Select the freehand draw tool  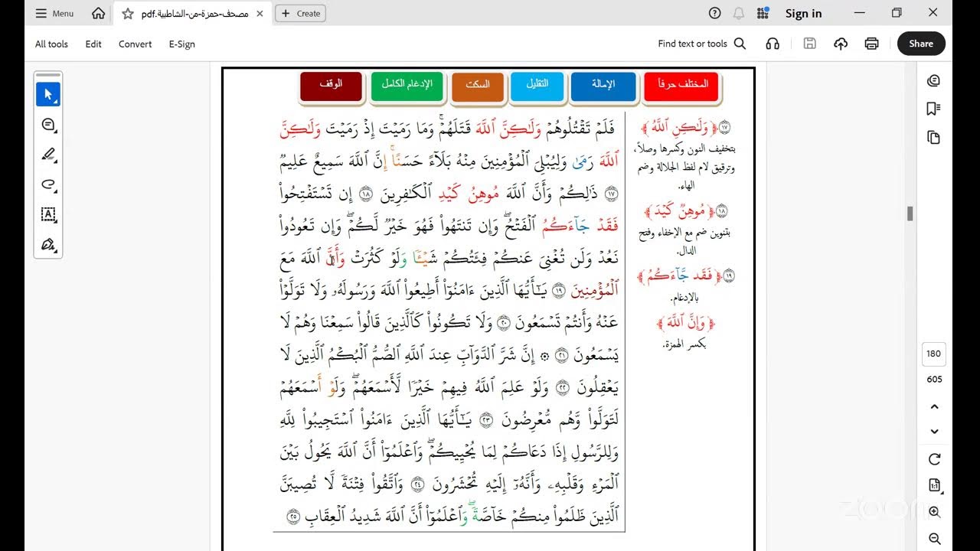[48, 184]
